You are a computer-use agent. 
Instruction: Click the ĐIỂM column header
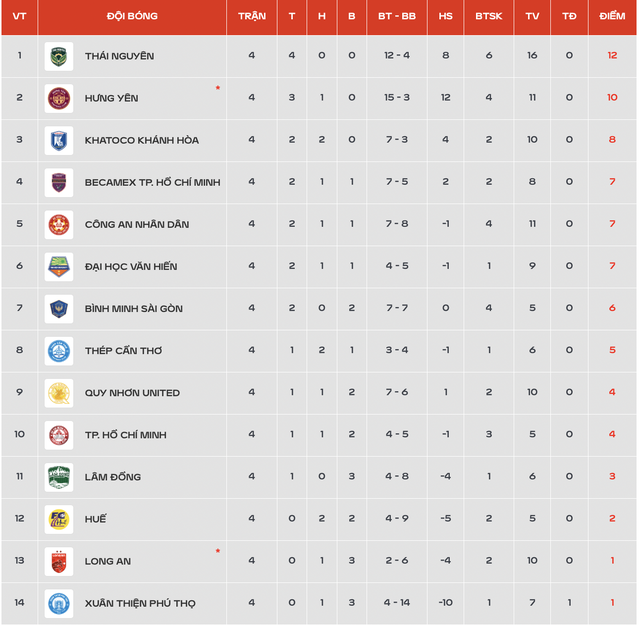click(x=612, y=16)
